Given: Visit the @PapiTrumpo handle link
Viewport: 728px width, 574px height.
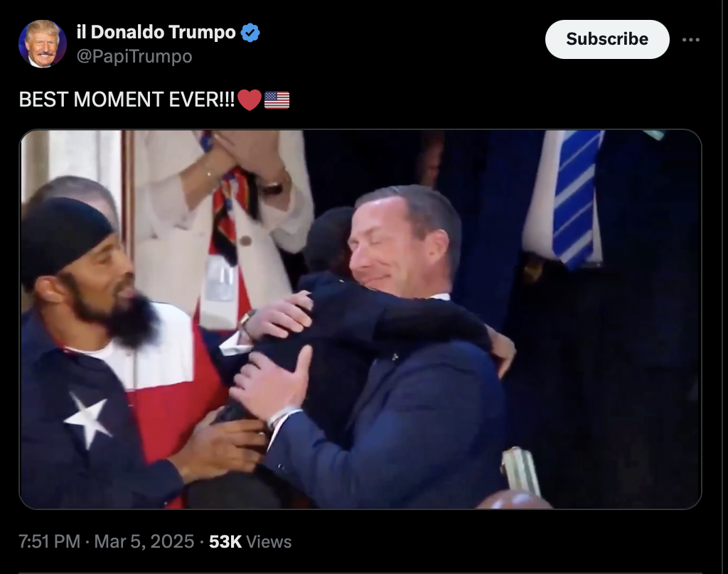Looking at the screenshot, I should (x=134, y=56).
